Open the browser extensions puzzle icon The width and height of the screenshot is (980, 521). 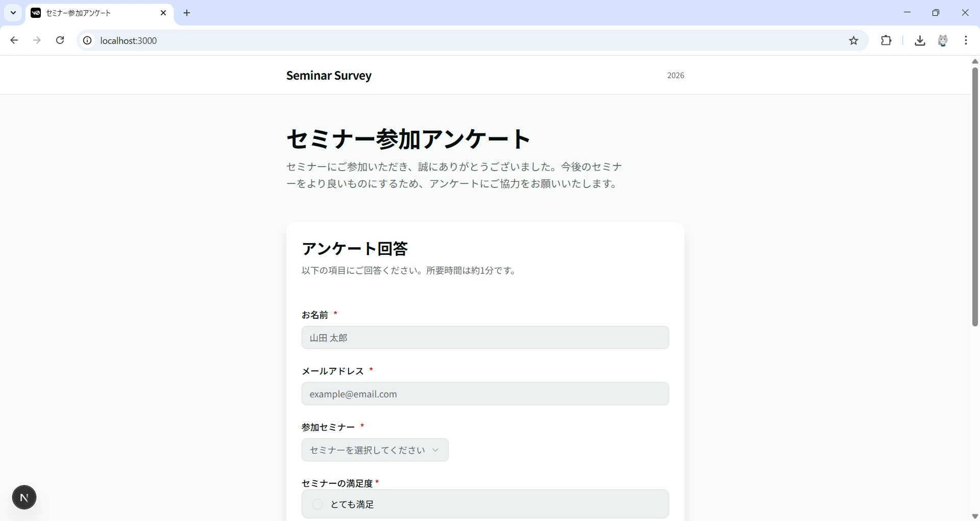click(887, 40)
